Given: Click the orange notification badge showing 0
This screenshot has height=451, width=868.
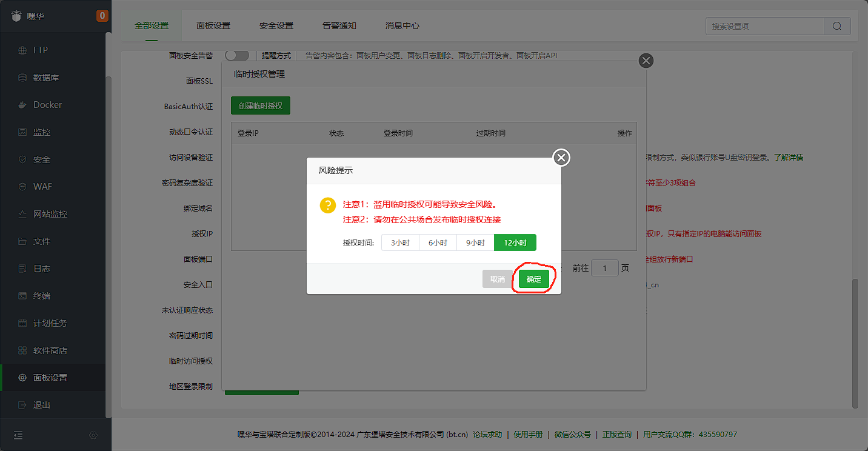Looking at the screenshot, I should 102,16.
